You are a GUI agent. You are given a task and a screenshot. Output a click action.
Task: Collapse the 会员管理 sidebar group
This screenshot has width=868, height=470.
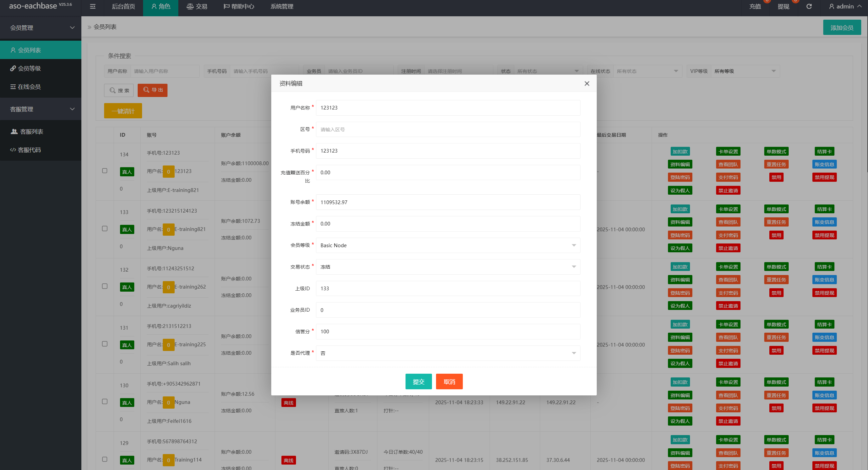[x=41, y=28]
